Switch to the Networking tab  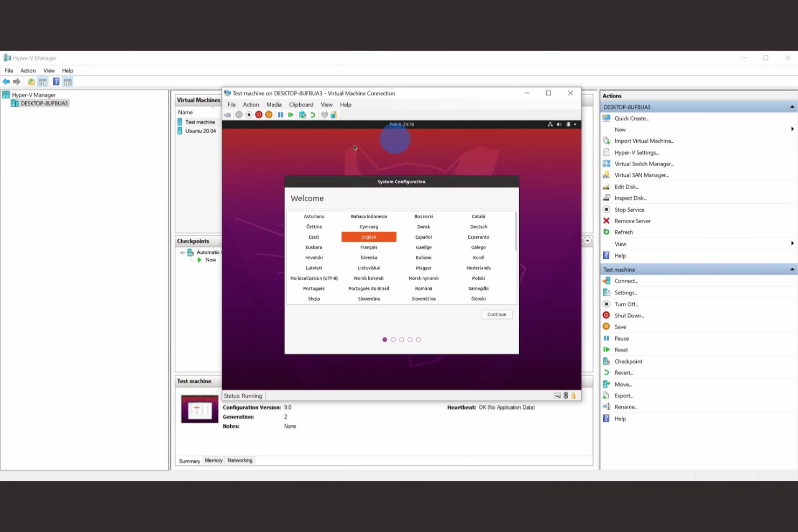coord(240,460)
